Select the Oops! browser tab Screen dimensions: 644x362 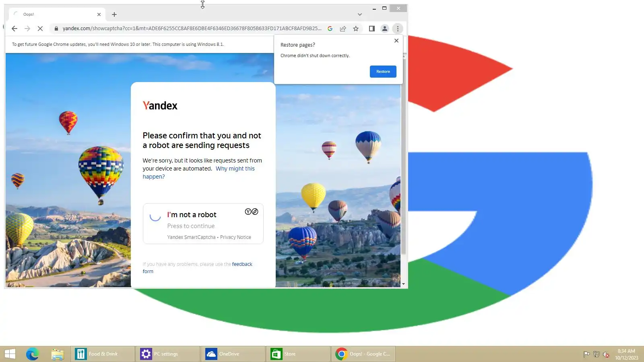[x=57, y=14]
